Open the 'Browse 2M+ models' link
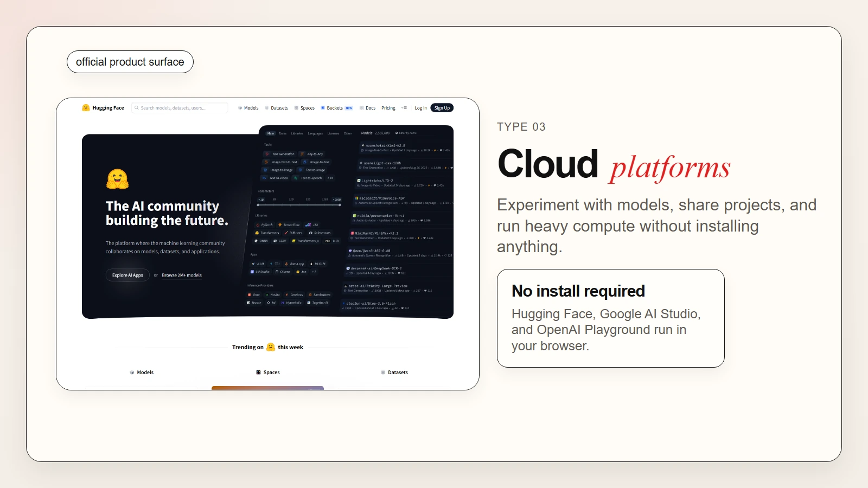 [182, 275]
